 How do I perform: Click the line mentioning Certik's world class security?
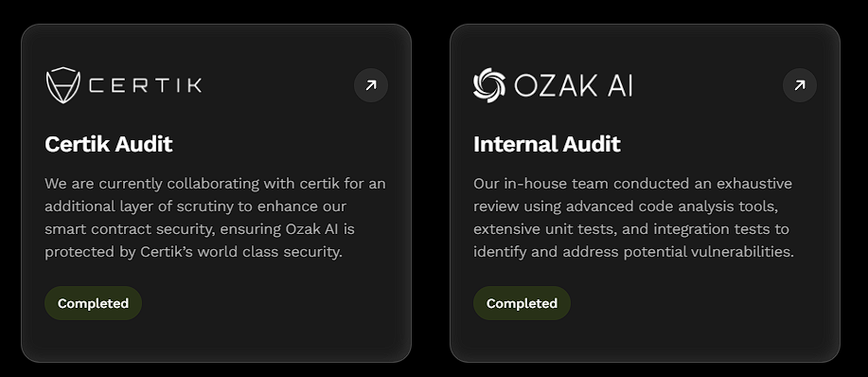pyautogui.click(x=194, y=252)
